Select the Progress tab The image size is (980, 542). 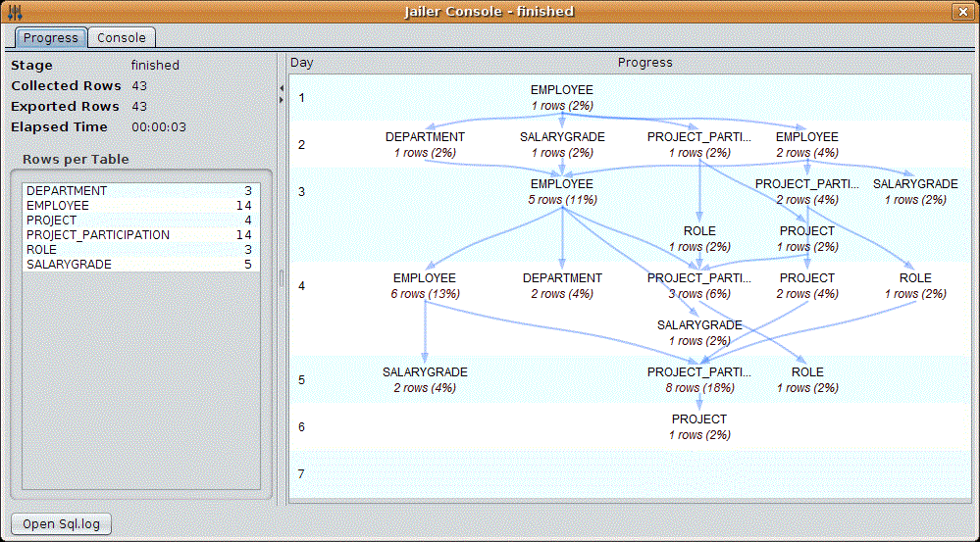coord(51,38)
